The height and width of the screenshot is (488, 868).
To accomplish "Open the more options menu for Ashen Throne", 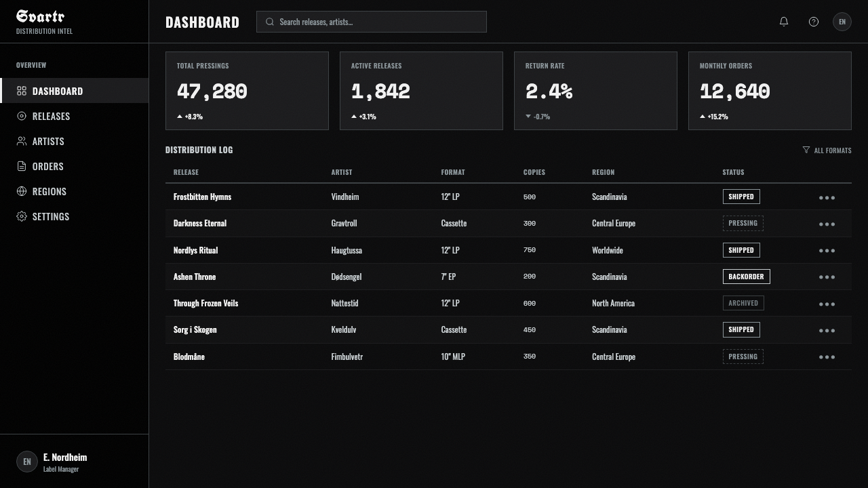I will [827, 277].
